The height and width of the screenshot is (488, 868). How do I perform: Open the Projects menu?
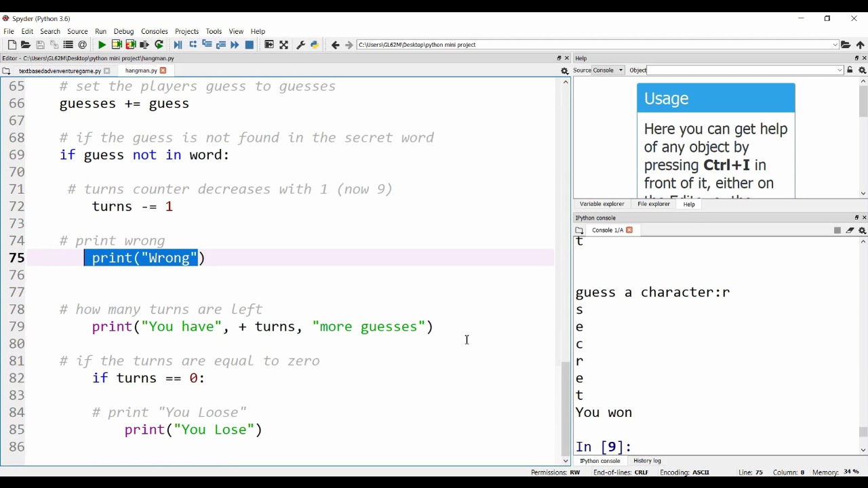(186, 31)
